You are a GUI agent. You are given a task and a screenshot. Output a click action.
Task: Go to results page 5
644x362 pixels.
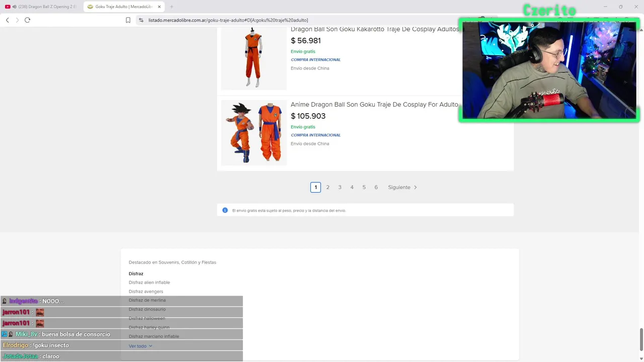click(364, 187)
